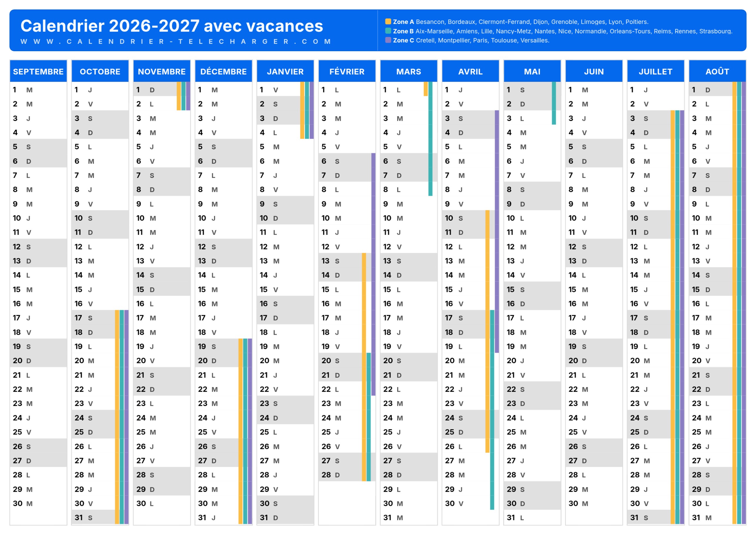Click the JUILLET month header

pyautogui.click(x=655, y=71)
